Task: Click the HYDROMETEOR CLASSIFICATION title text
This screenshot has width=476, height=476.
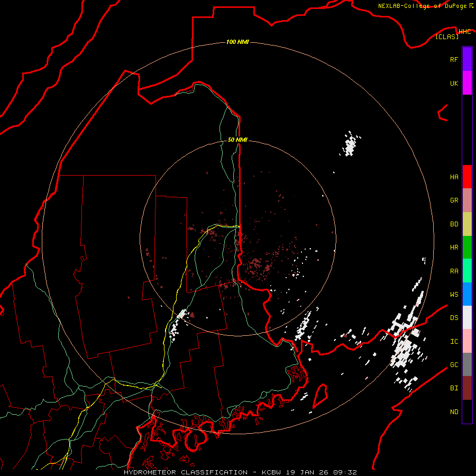Action: pyautogui.click(x=186, y=472)
